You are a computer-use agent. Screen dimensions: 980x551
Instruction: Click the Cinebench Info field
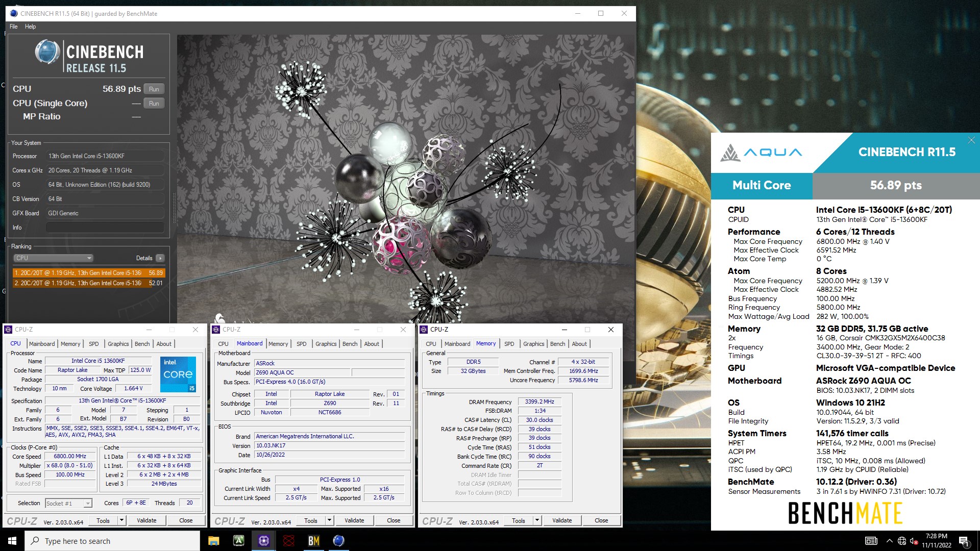pos(105,228)
